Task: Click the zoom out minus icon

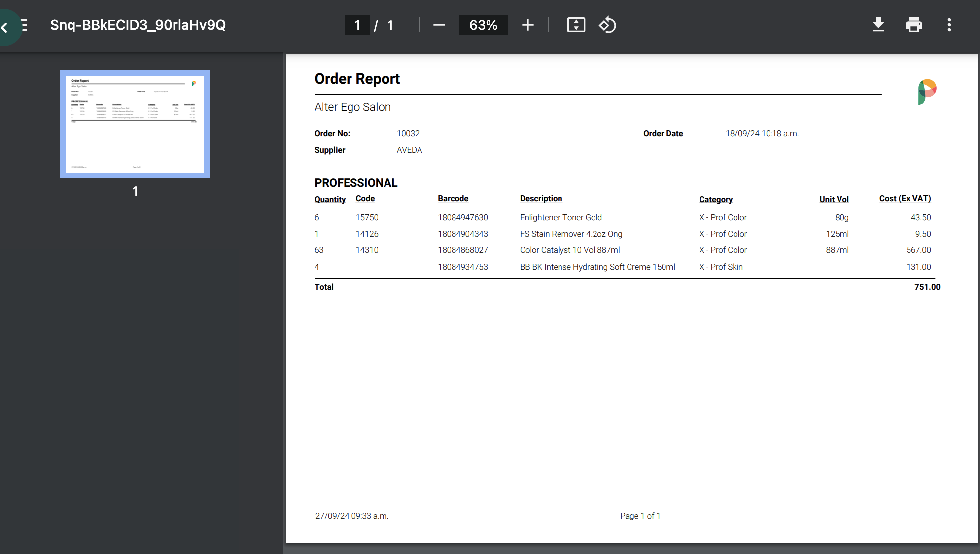Action: (x=439, y=25)
